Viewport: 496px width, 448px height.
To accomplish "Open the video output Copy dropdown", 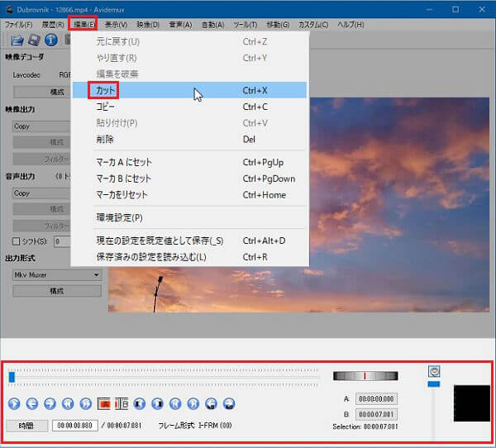I will [41, 126].
